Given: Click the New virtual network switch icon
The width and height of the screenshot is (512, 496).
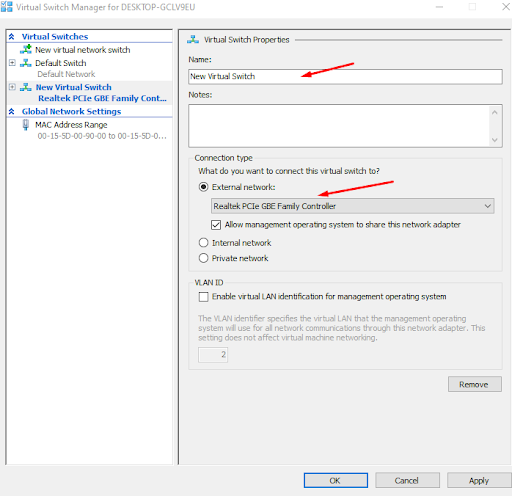Looking at the screenshot, I should tap(26, 49).
